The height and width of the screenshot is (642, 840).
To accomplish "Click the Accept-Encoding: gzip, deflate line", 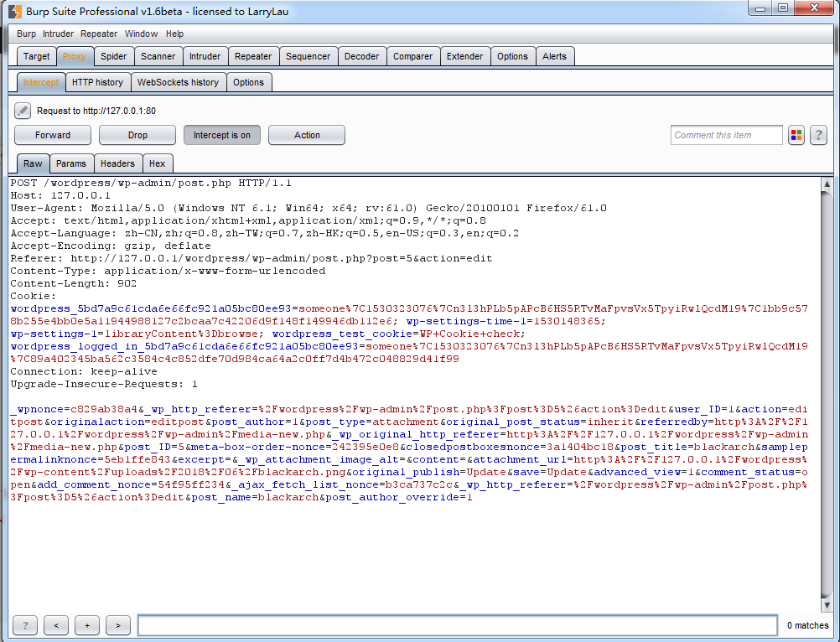I will click(111, 246).
